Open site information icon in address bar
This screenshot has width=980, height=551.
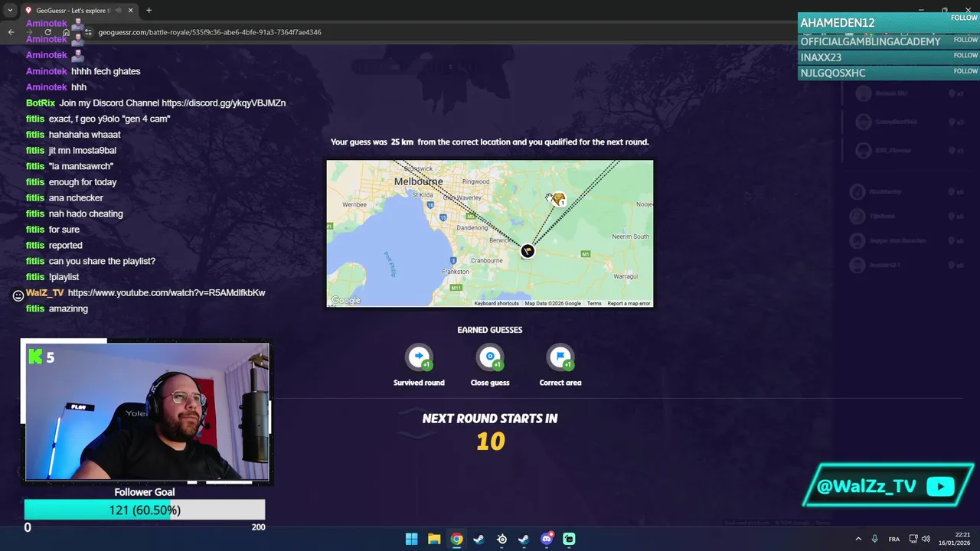coord(89,32)
